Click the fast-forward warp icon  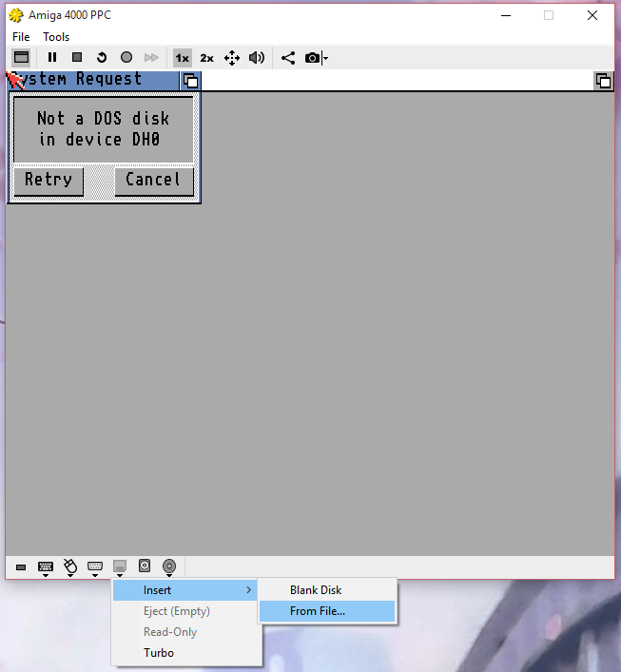151,57
